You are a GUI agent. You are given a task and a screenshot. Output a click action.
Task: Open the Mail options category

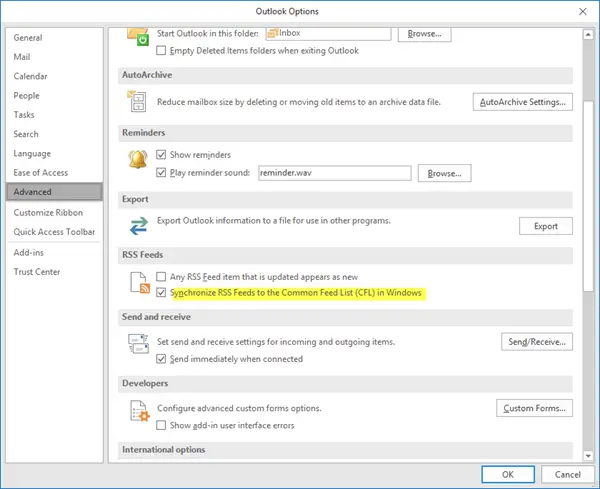(54, 57)
